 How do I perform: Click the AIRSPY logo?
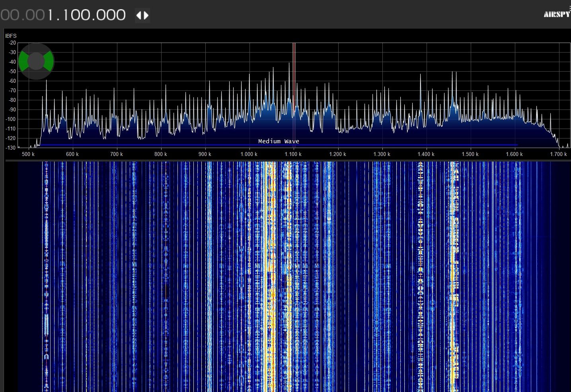pos(557,14)
